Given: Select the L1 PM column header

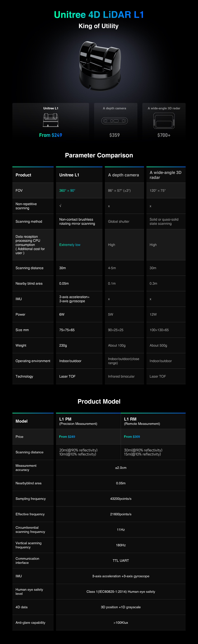Looking at the screenshot, I should 88,421.
